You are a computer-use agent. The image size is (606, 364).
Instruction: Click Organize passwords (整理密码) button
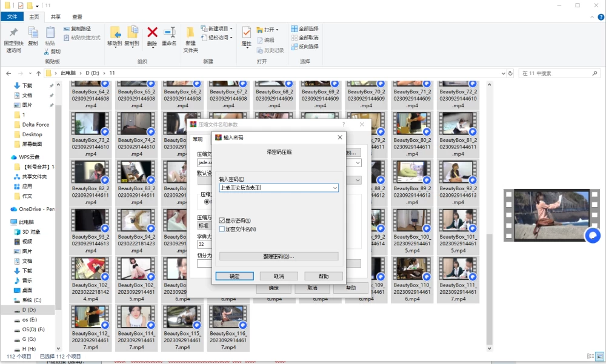pyautogui.click(x=279, y=256)
